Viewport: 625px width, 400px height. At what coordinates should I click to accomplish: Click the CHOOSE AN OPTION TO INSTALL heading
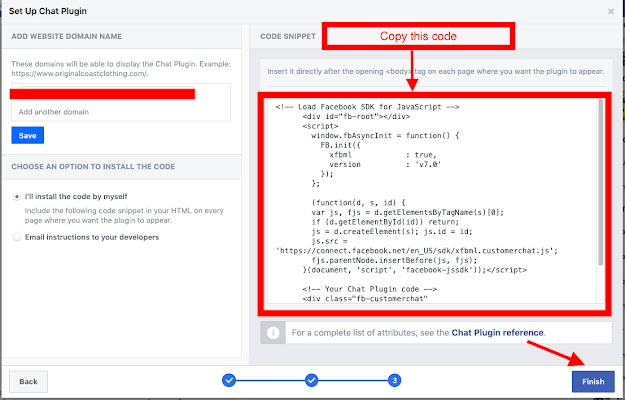(x=93, y=167)
